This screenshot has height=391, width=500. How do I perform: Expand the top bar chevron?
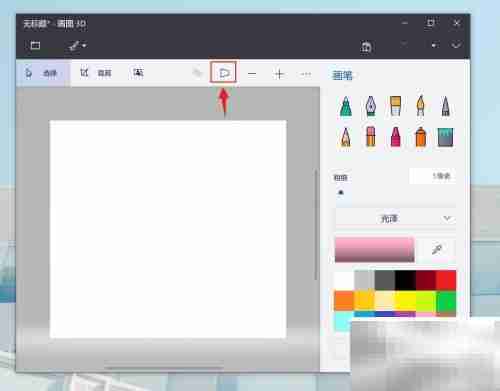point(456,45)
